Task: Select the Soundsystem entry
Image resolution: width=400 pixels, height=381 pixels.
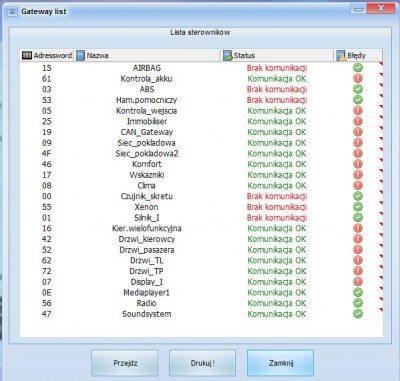Action: 147,314
